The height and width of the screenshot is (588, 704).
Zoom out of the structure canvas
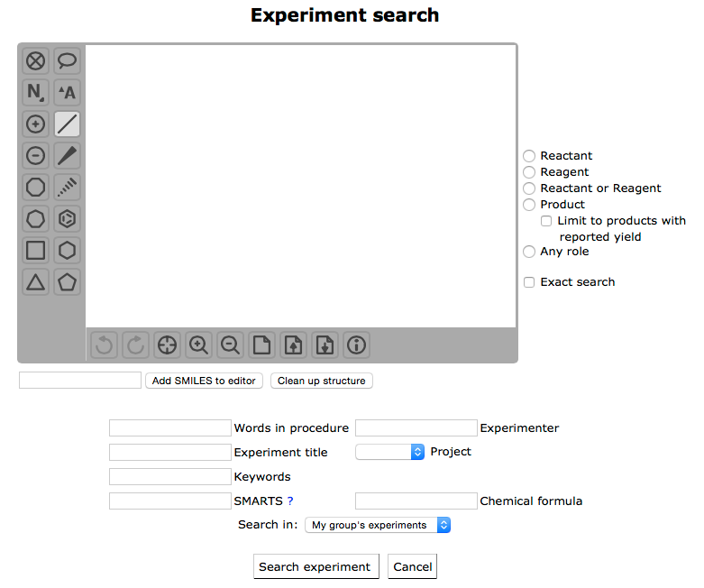(231, 345)
